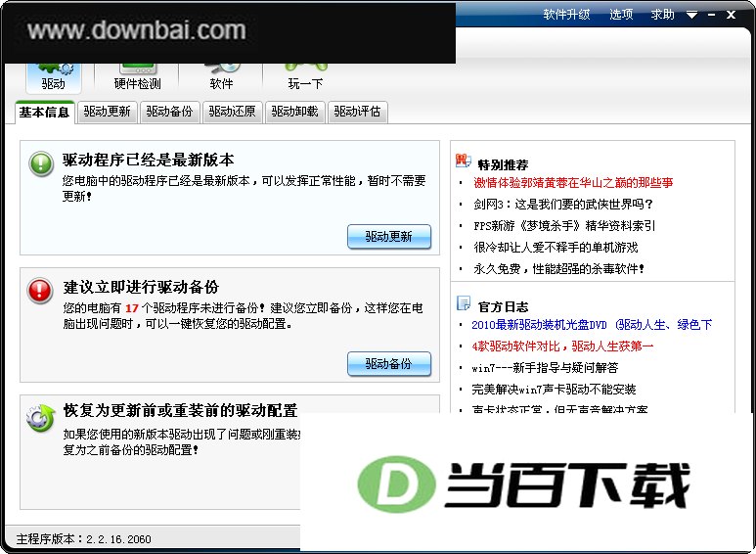Open link 4款驱动软件对比，驱动人生获第一
Screen dimensions: 756x554
pos(562,346)
